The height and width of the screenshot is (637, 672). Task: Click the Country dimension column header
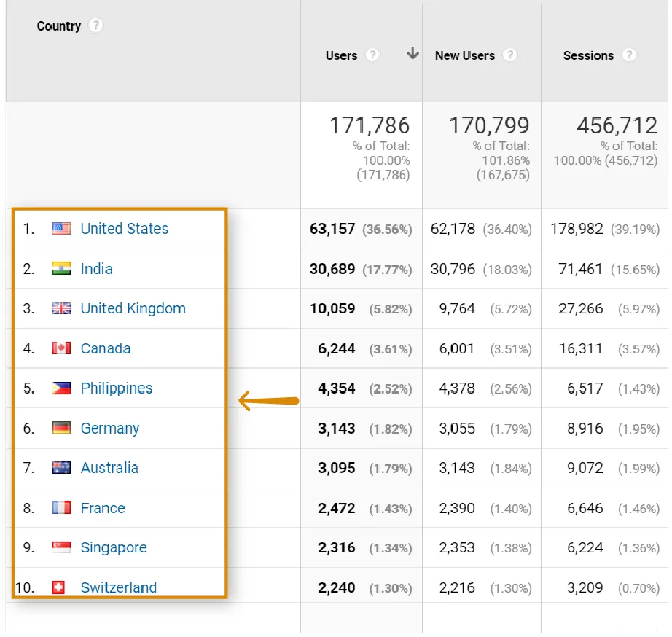(58, 26)
